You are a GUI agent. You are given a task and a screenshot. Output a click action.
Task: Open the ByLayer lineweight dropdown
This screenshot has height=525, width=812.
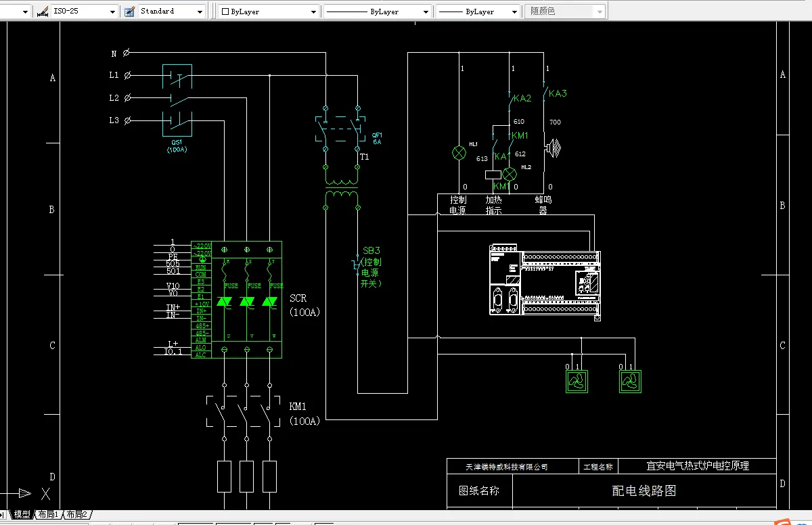coord(514,12)
